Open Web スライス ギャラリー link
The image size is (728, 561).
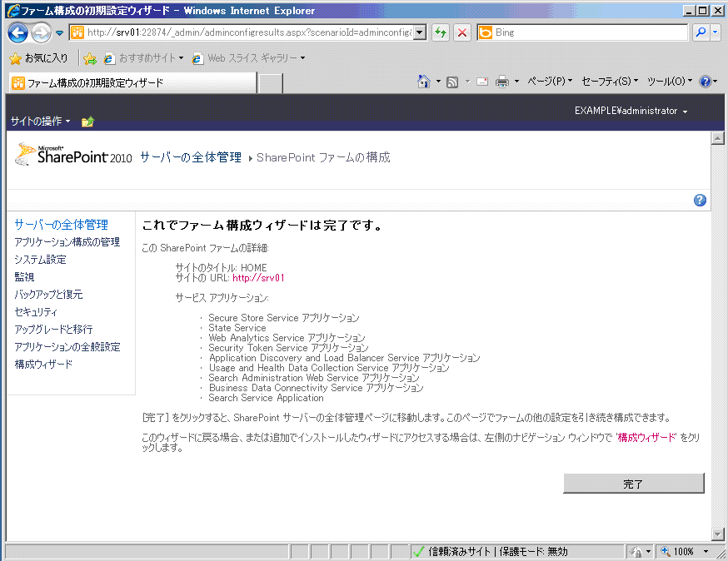248,58
